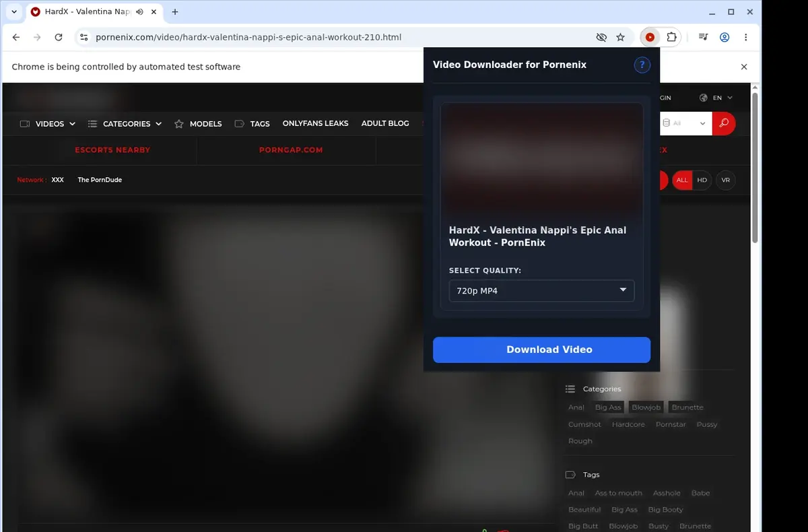Image resolution: width=808 pixels, height=532 pixels.
Task: Click the Rough category tag
Action: [x=580, y=441]
